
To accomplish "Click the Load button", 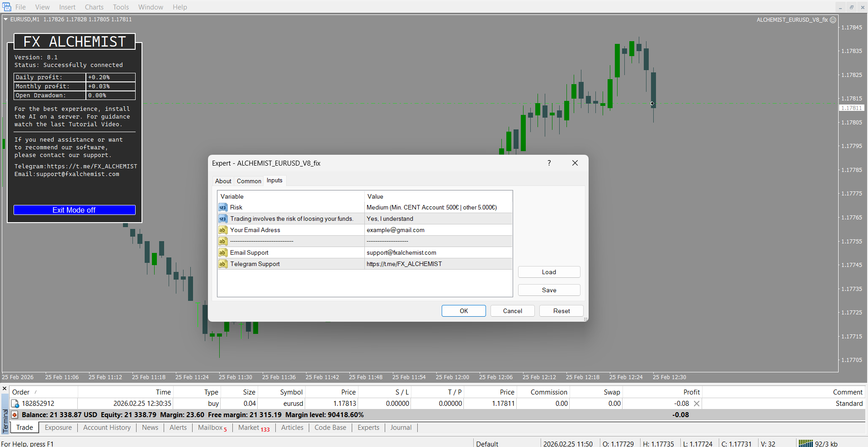I will 549,272.
